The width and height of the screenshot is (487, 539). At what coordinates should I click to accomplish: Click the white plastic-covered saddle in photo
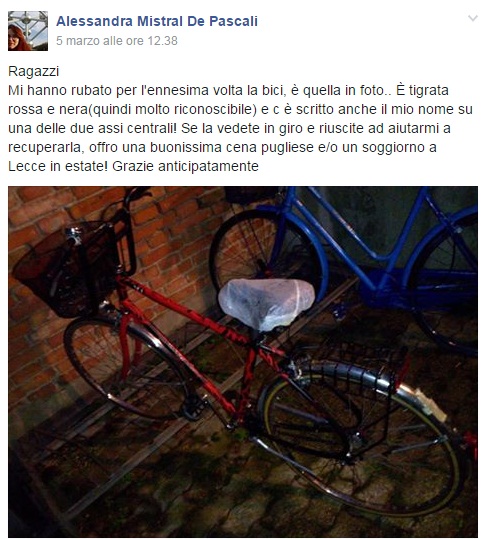coord(266,304)
